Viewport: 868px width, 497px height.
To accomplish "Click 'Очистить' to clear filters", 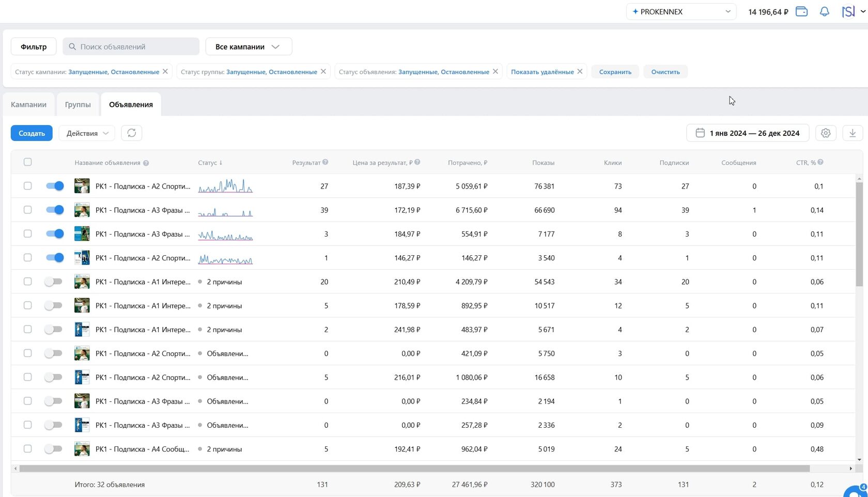I will pyautogui.click(x=665, y=72).
